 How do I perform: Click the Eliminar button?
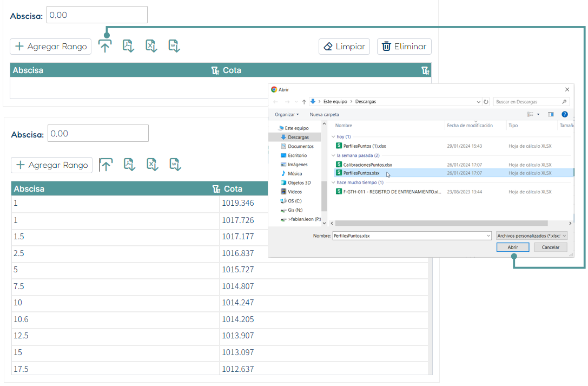click(404, 47)
